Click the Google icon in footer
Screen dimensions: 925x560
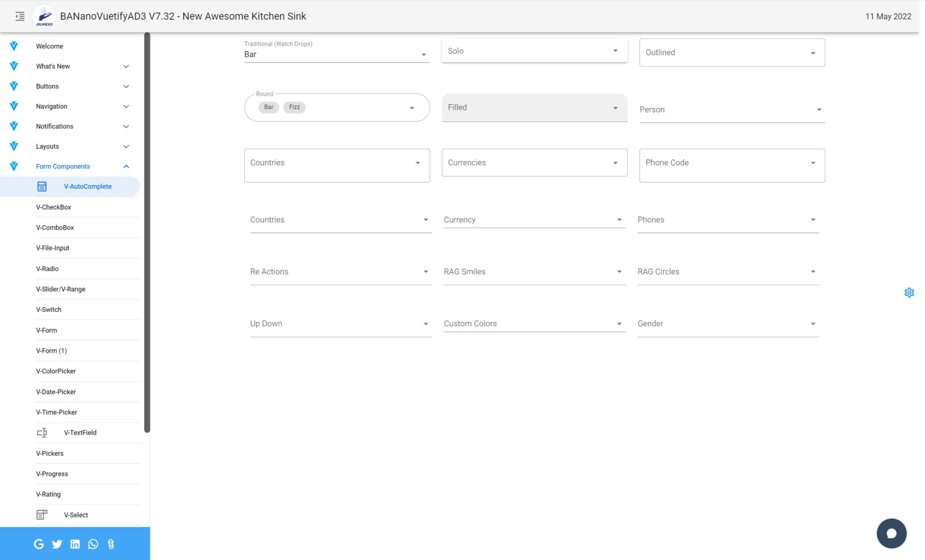(x=39, y=544)
